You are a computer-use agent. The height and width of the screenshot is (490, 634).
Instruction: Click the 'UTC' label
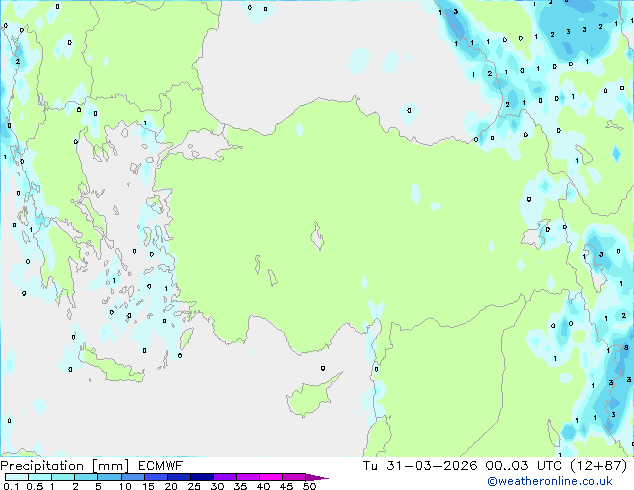(x=549, y=466)
